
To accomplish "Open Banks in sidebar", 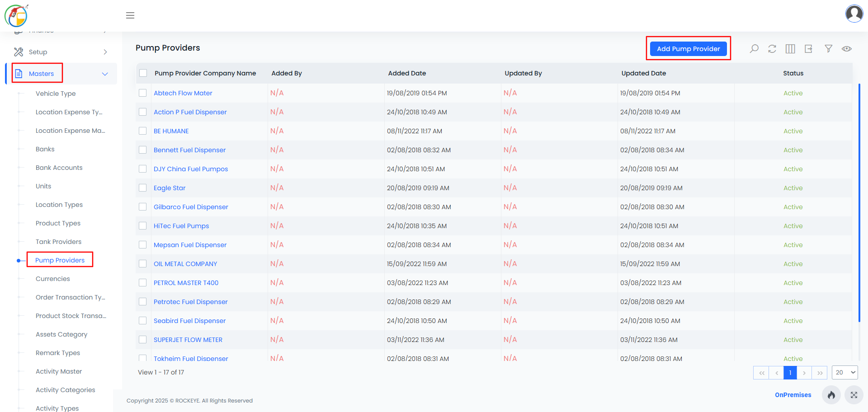I will coord(45,149).
